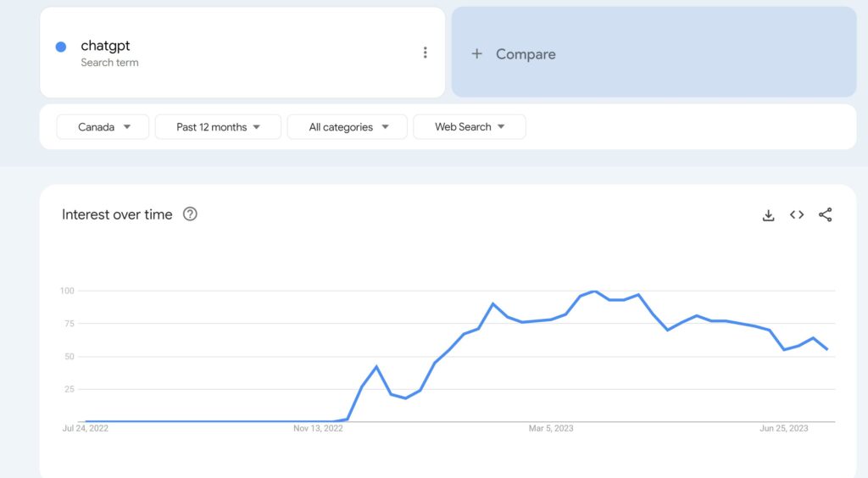
Task: Click the Nov 13, 2022 axis label
Action: (319, 428)
